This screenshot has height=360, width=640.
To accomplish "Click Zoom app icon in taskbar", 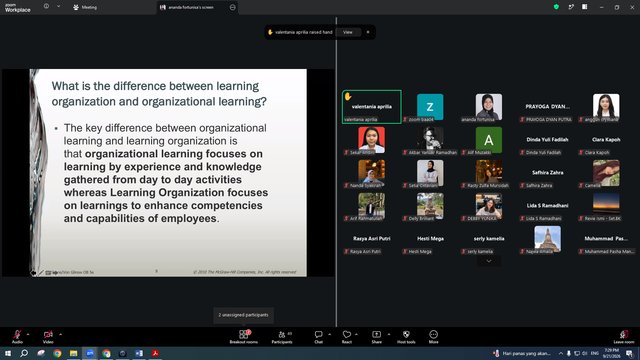I will (x=90, y=353).
